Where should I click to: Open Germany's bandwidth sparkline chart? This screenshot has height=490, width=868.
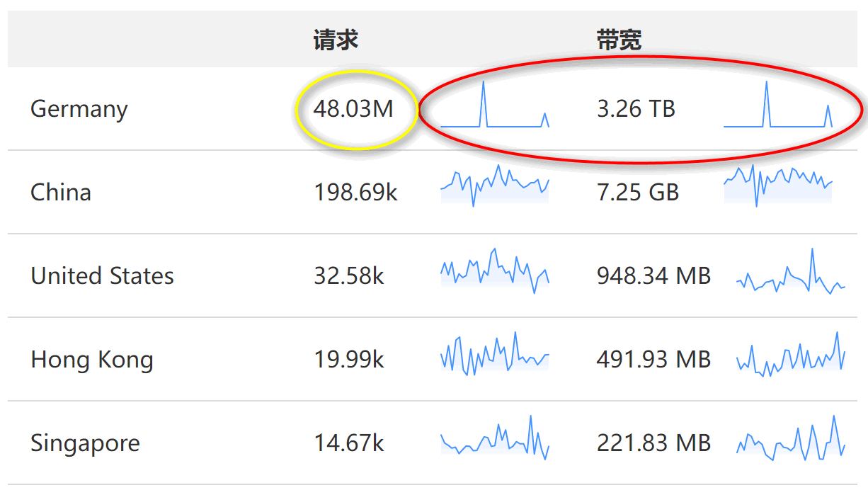777,108
